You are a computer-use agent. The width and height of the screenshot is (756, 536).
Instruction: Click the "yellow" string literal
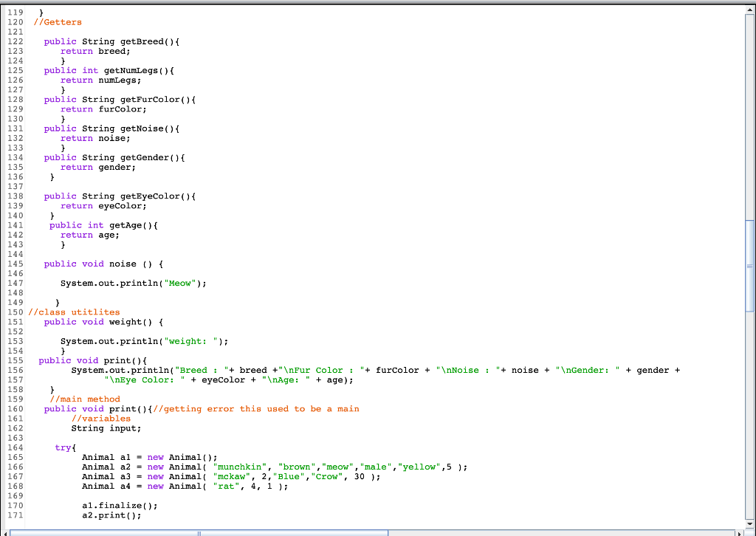(x=419, y=467)
